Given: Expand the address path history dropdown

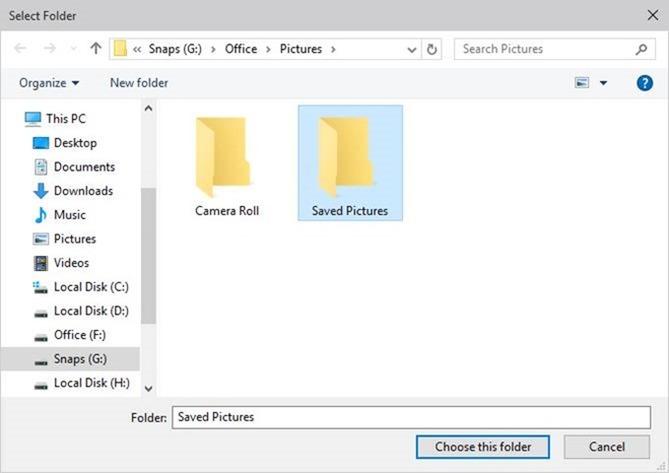Looking at the screenshot, I should [412, 49].
